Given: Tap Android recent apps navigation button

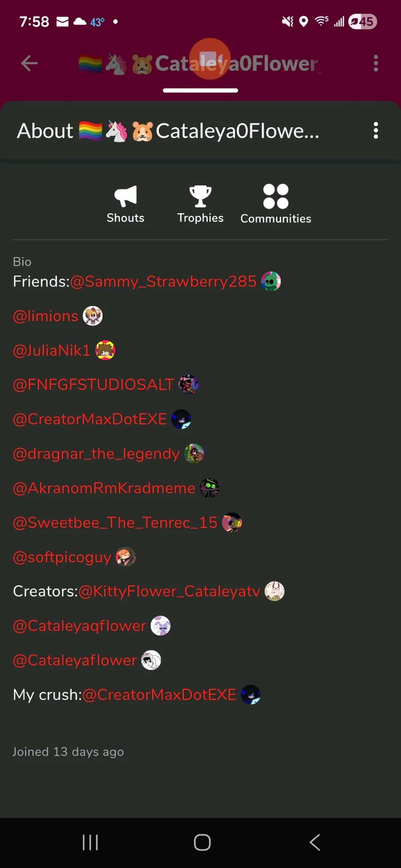Looking at the screenshot, I should click(x=90, y=842).
